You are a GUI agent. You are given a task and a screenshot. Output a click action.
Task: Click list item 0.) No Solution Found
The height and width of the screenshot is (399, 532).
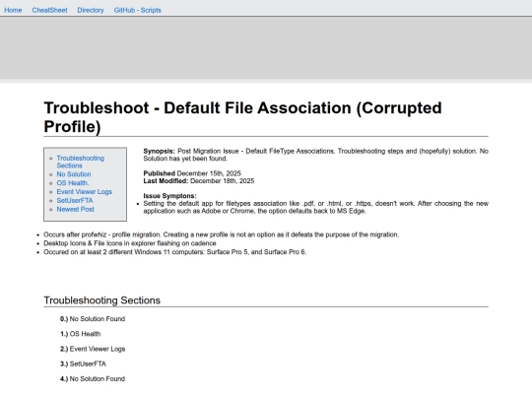(x=93, y=319)
